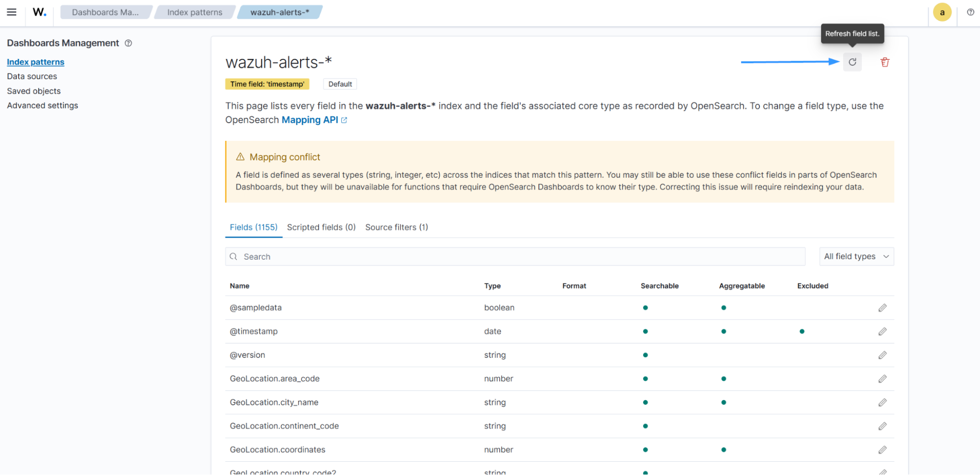Click the search magnifier icon

[x=233, y=257]
